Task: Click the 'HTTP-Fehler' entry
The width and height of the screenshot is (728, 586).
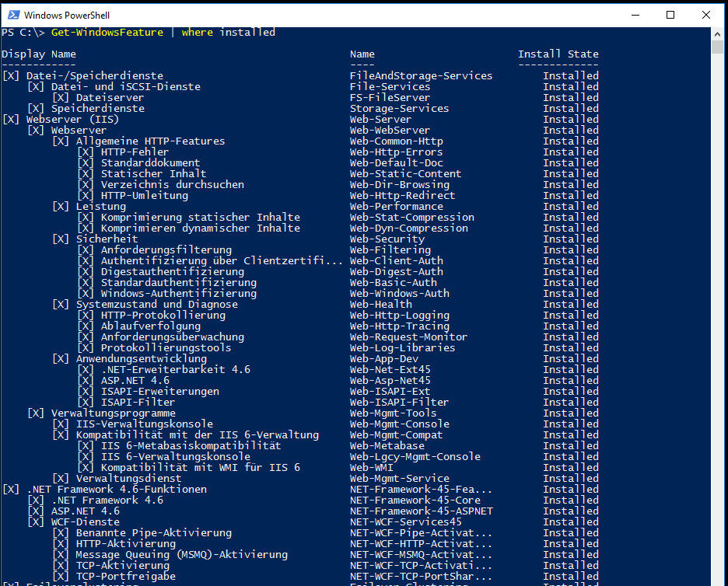Action: [x=135, y=152]
